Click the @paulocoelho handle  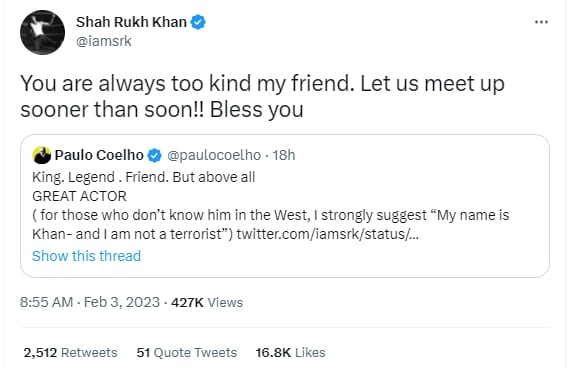pyautogui.click(x=214, y=155)
